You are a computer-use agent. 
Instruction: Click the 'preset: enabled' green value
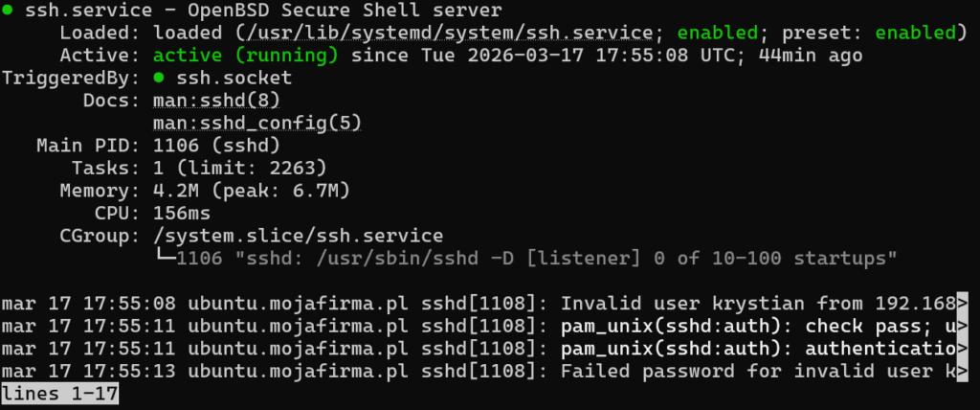point(915,34)
